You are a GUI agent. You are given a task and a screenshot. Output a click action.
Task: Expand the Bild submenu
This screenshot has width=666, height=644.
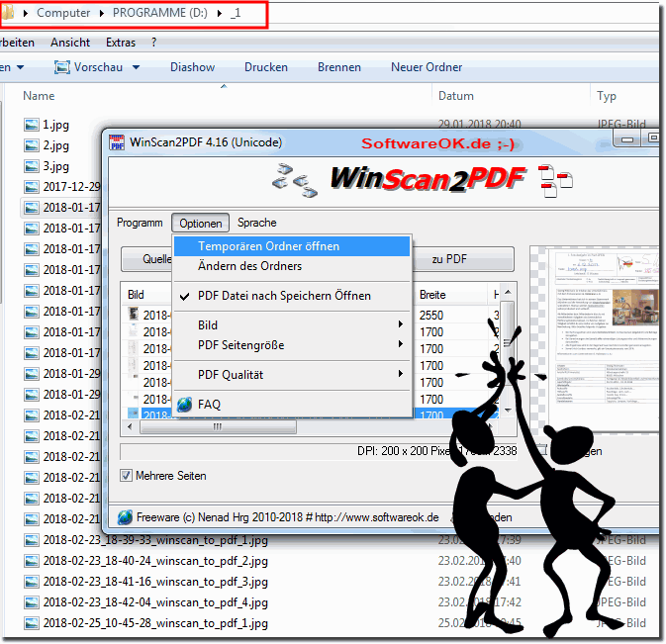[292, 325]
